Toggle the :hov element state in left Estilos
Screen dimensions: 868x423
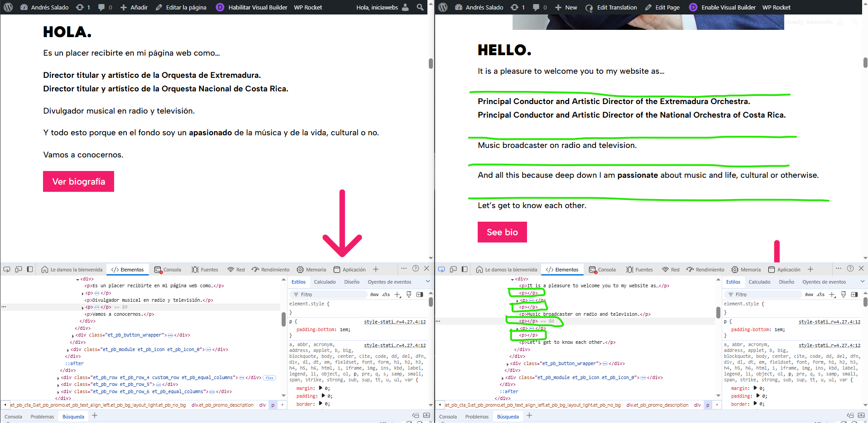[374, 295]
